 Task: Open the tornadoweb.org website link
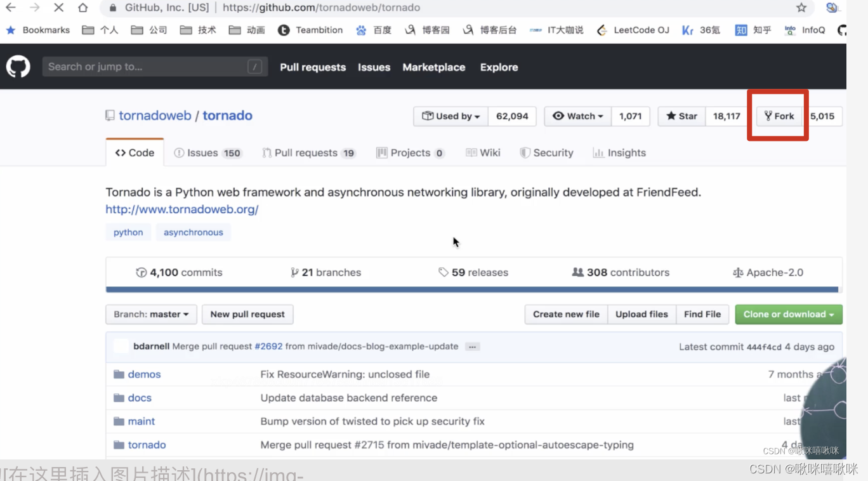182,209
